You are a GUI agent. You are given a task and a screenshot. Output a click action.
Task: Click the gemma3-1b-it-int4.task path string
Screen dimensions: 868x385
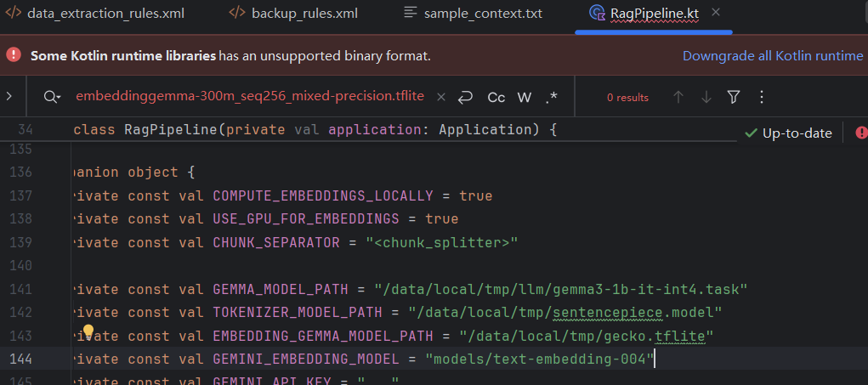(x=561, y=289)
